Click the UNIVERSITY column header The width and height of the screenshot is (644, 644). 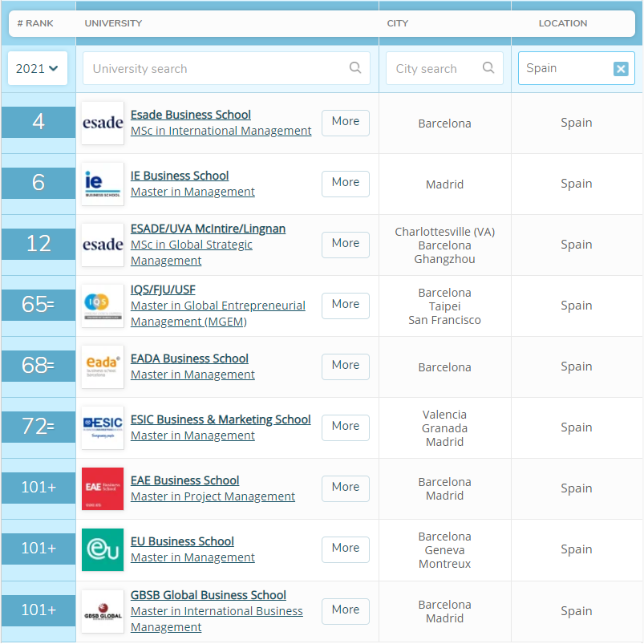click(113, 23)
